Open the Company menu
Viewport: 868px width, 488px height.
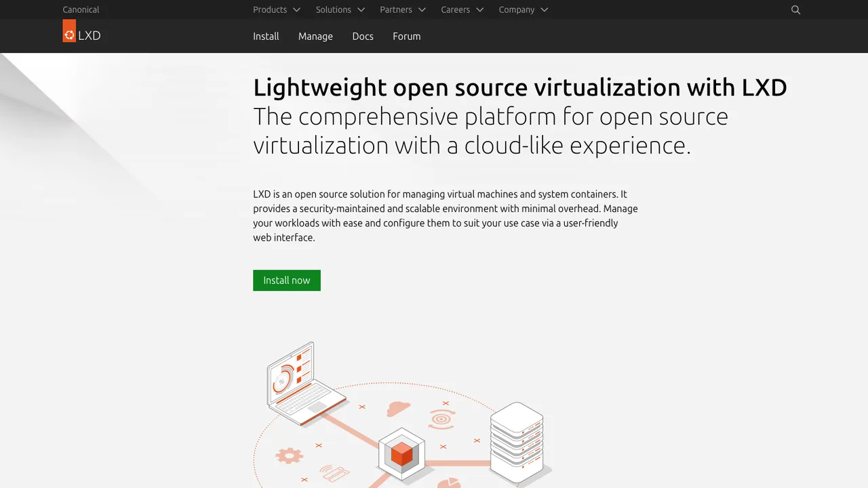pos(524,9)
